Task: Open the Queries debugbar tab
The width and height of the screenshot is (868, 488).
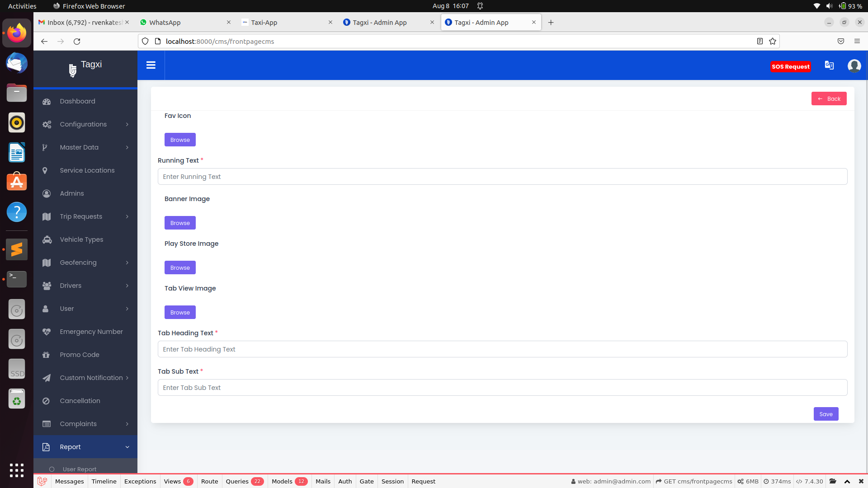Action: [x=244, y=481]
